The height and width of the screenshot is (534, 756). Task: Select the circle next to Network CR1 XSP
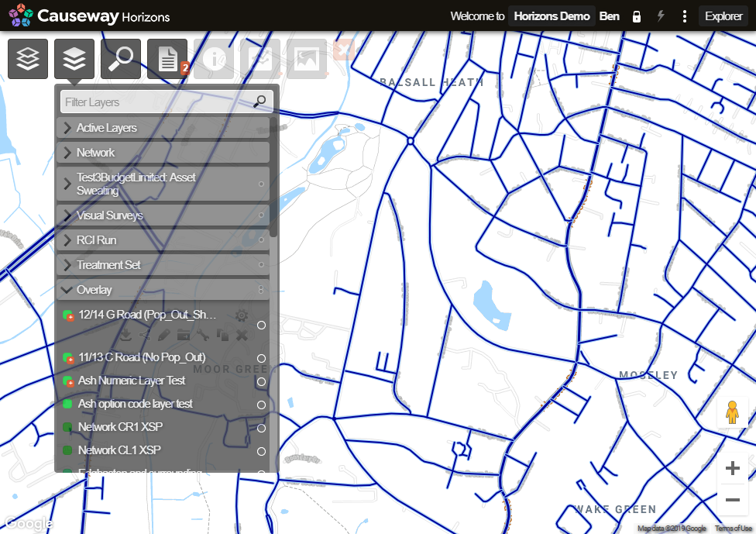tap(262, 427)
